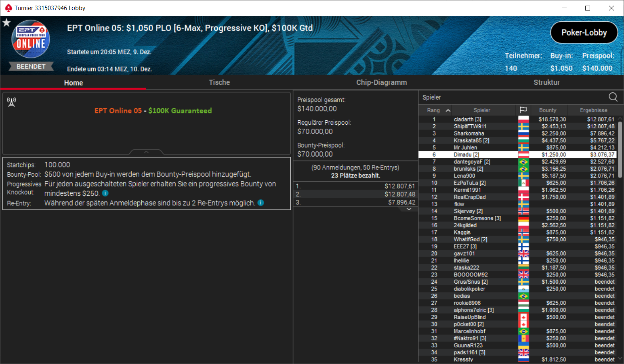This screenshot has height=364, width=624.
Task: Click the flag next to staska222
Action: tap(523, 268)
